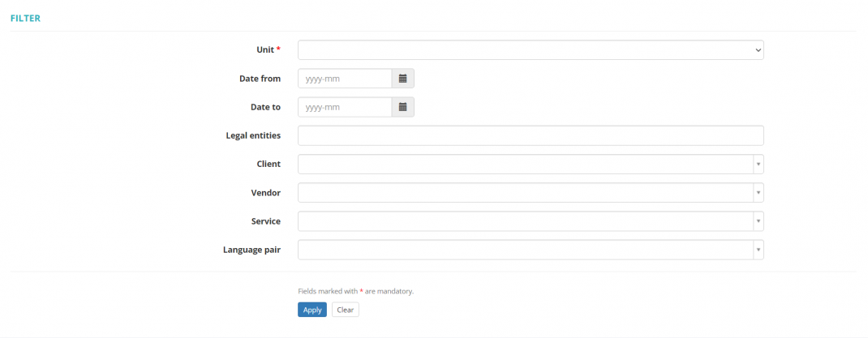Click the Legal entities label

pos(253,135)
